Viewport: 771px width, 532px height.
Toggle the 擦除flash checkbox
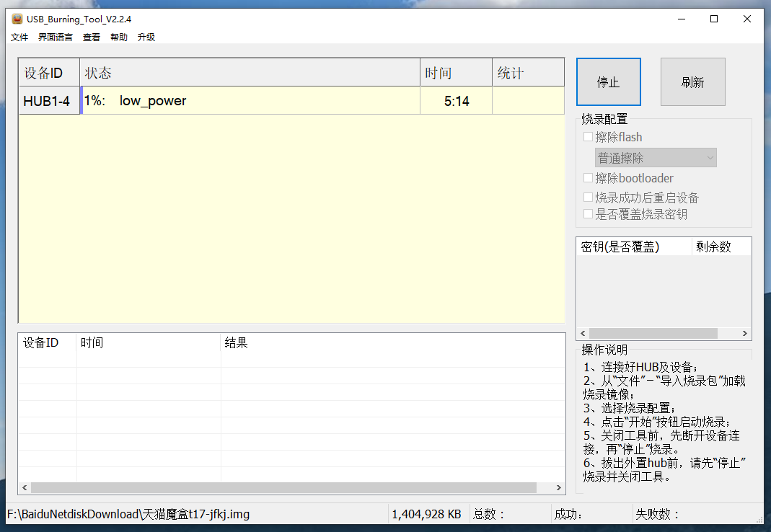click(589, 137)
